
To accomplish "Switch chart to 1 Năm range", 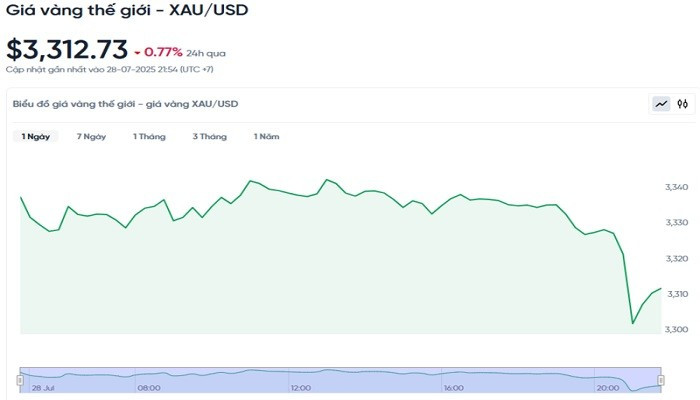I will click(x=266, y=136).
